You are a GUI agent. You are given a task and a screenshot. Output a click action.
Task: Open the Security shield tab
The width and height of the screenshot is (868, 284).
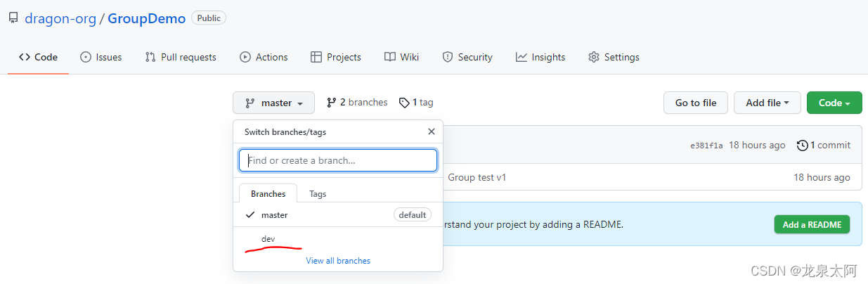(467, 57)
